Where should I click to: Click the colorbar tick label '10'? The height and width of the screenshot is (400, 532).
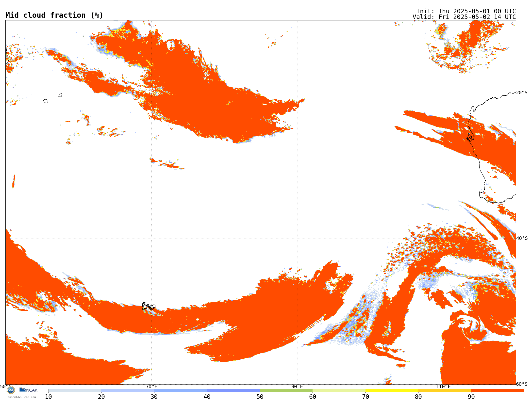point(49,397)
